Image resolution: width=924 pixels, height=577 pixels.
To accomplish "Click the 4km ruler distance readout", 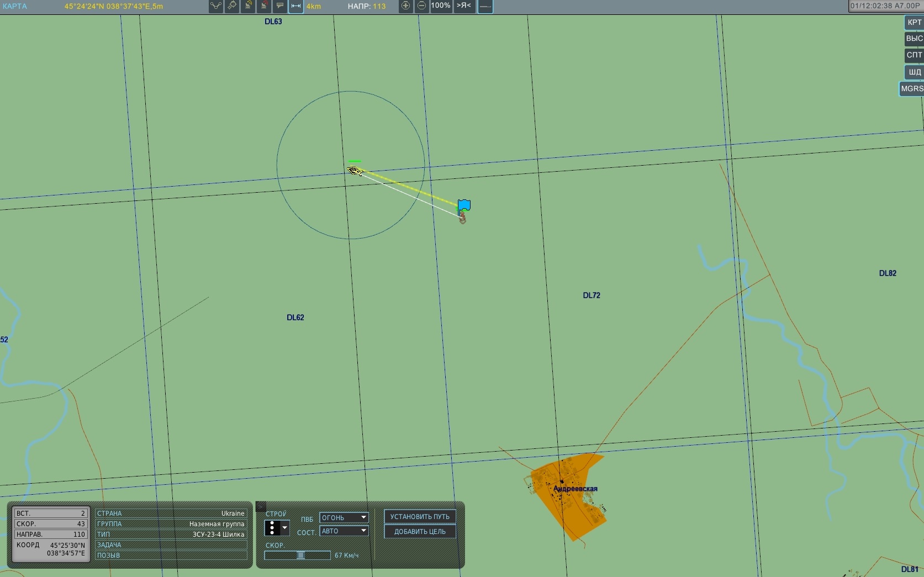I will (x=314, y=6).
